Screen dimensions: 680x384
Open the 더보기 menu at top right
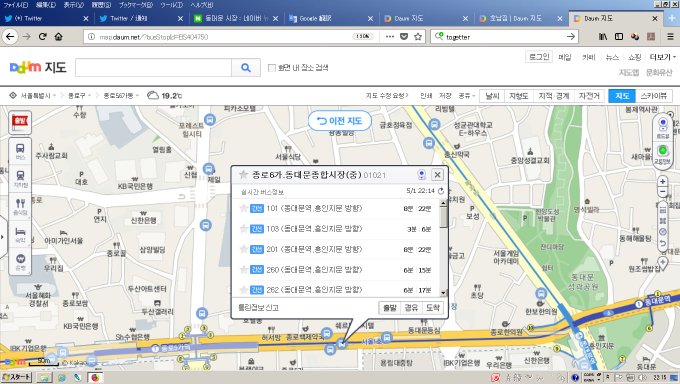[x=662, y=57]
